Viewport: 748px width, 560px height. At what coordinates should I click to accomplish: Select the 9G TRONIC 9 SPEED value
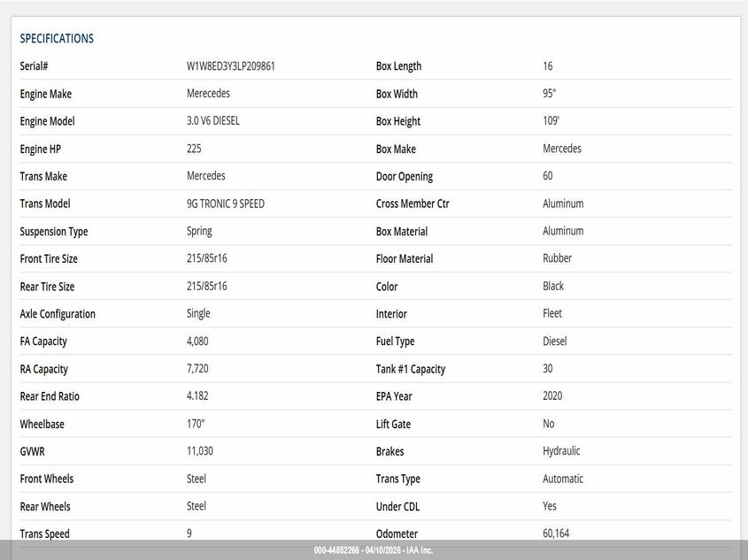coord(226,203)
